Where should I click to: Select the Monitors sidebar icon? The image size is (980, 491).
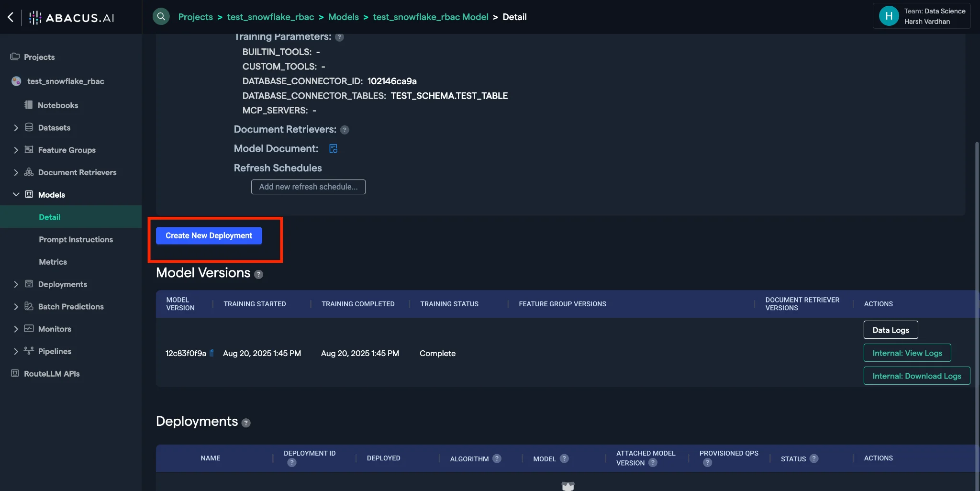tap(28, 329)
